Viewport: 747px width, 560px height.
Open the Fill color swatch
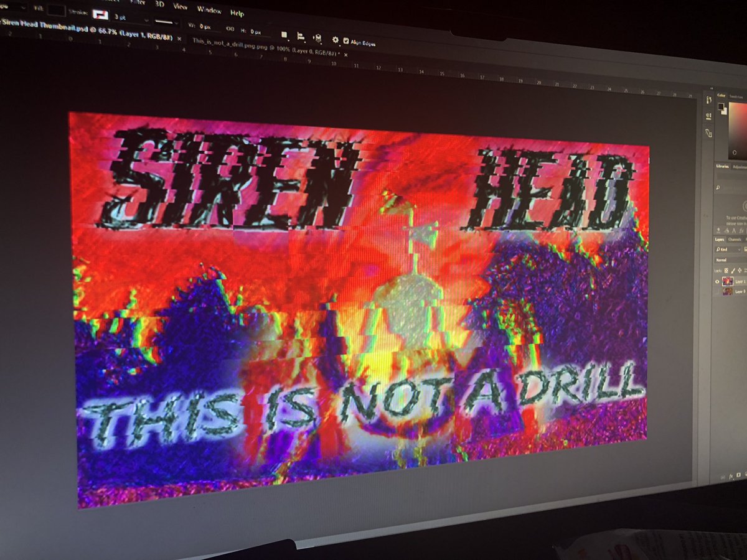(x=56, y=11)
